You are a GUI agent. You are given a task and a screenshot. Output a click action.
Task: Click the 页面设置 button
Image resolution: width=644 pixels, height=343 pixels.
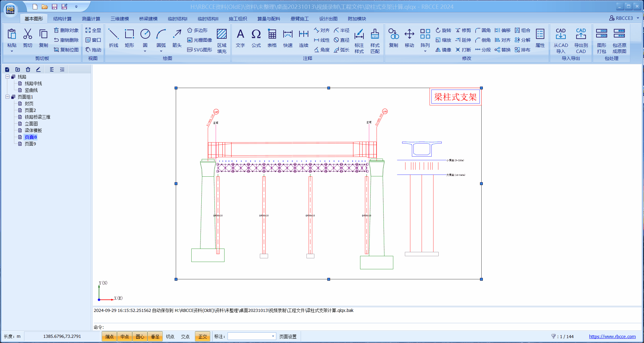[288, 337]
